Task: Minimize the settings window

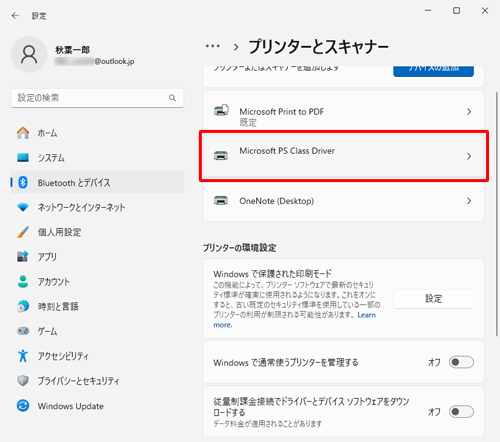Action: tap(428, 11)
